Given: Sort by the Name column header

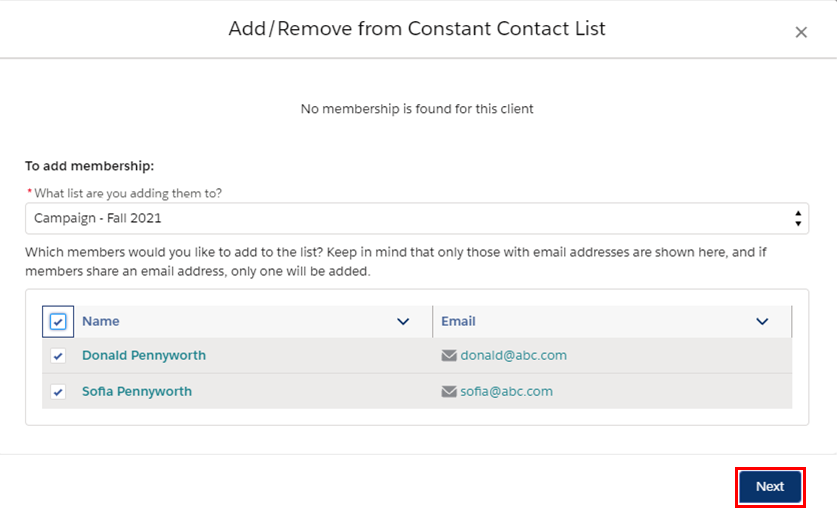Looking at the screenshot, I should point(100,321).
